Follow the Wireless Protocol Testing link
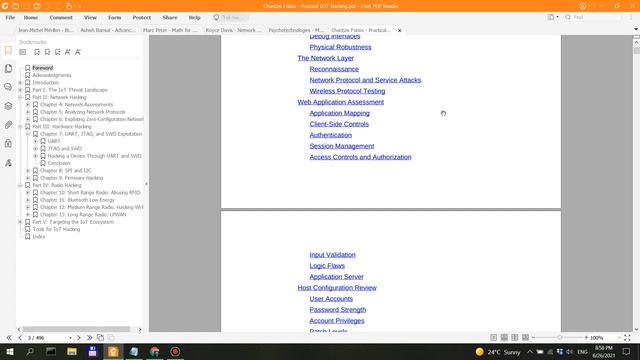Screen dimensions: 640x360 click(347, 91)
